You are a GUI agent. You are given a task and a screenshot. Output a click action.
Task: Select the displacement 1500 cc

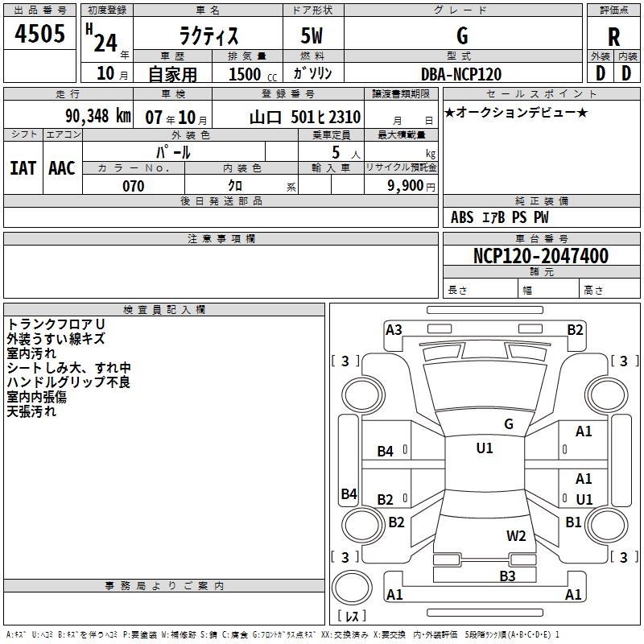tap(253, 74)
